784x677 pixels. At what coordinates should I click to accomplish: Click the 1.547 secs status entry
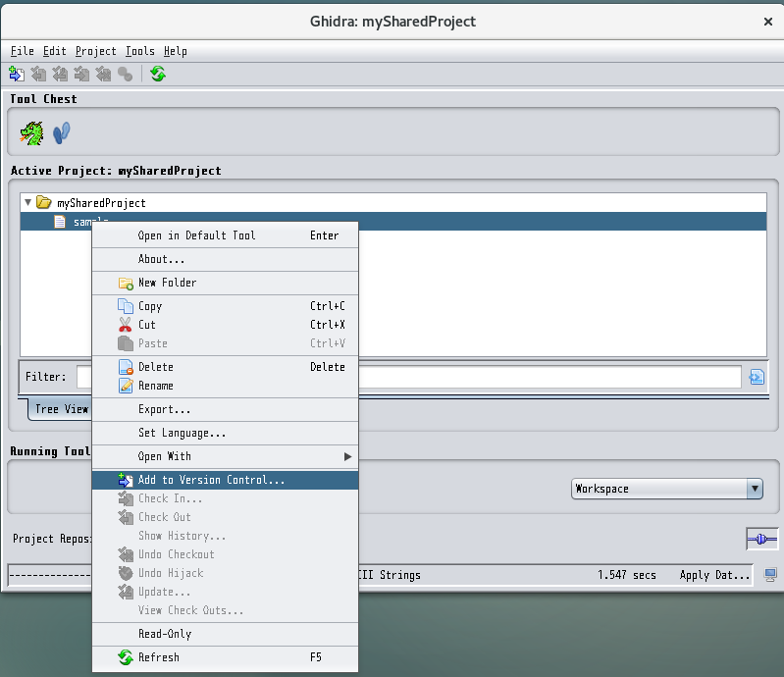tap(626, 575)
